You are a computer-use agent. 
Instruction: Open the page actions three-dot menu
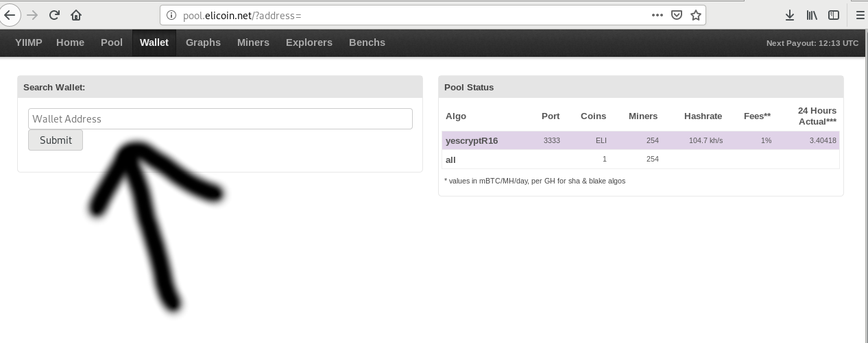coord(657,15)
